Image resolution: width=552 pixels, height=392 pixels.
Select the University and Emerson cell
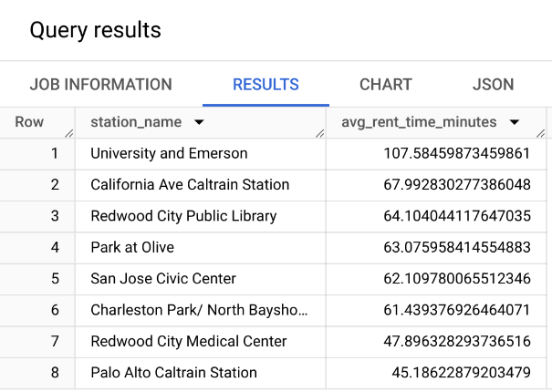pyautogui.click(x=169, y=153)
